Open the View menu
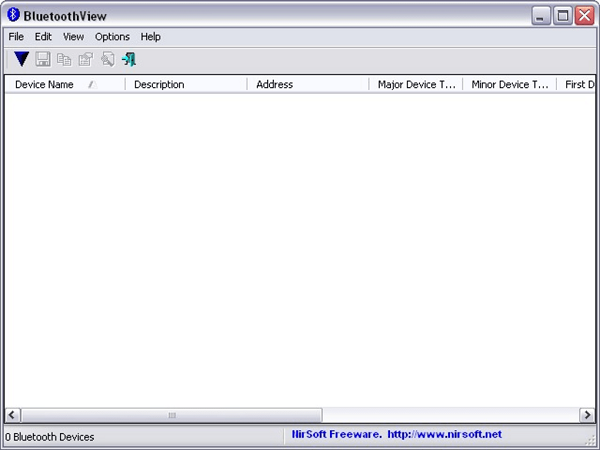 pos(73,37)
